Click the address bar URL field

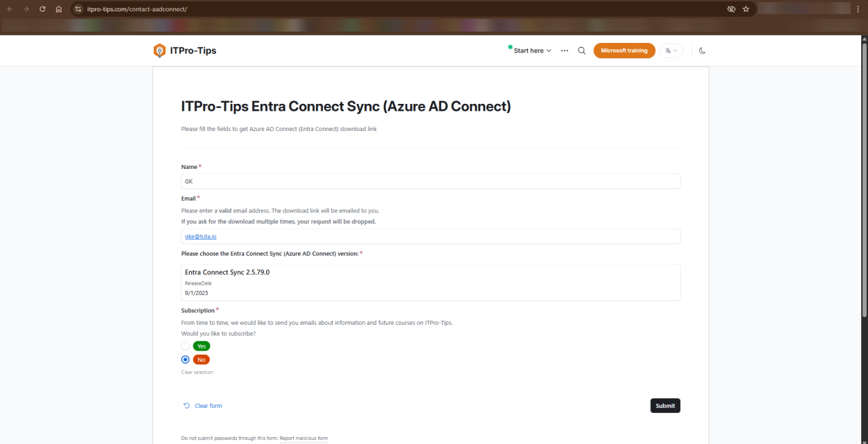point(402,9)
